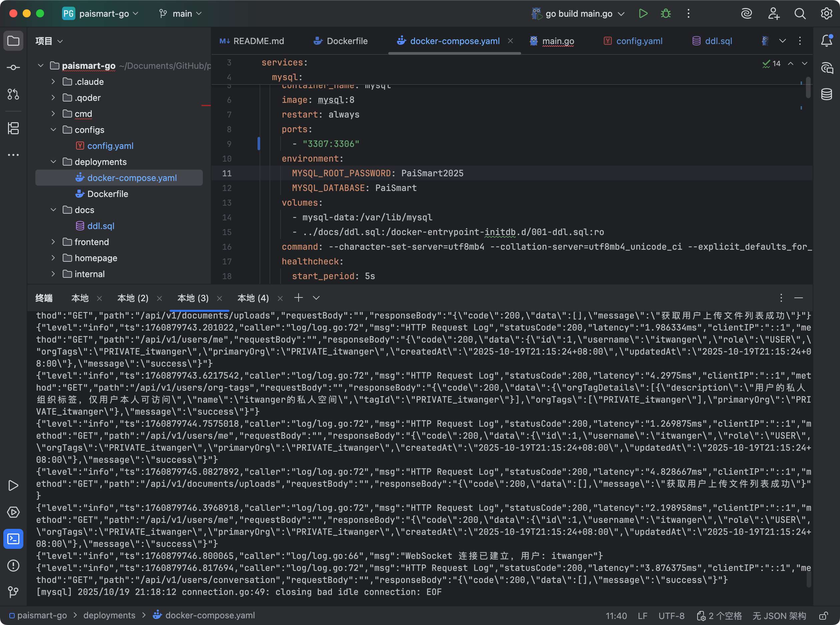The image size is (840, 625).
Task: Open the Database tool window icon
Action: [x=826, y=94]
